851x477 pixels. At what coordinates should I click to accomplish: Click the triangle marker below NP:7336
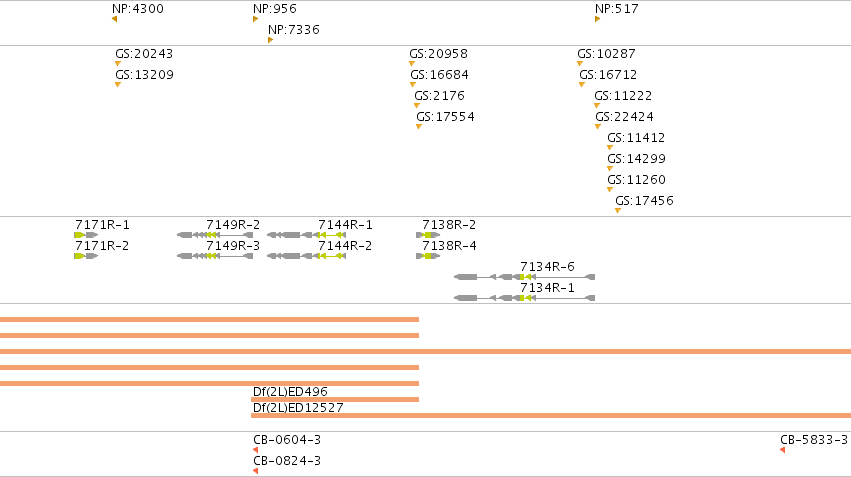point(270,40)
